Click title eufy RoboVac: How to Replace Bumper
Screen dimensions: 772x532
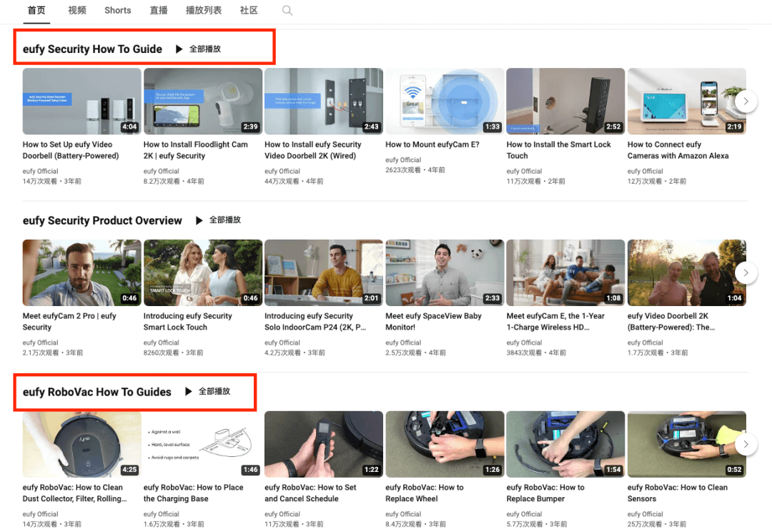[545, 493]
